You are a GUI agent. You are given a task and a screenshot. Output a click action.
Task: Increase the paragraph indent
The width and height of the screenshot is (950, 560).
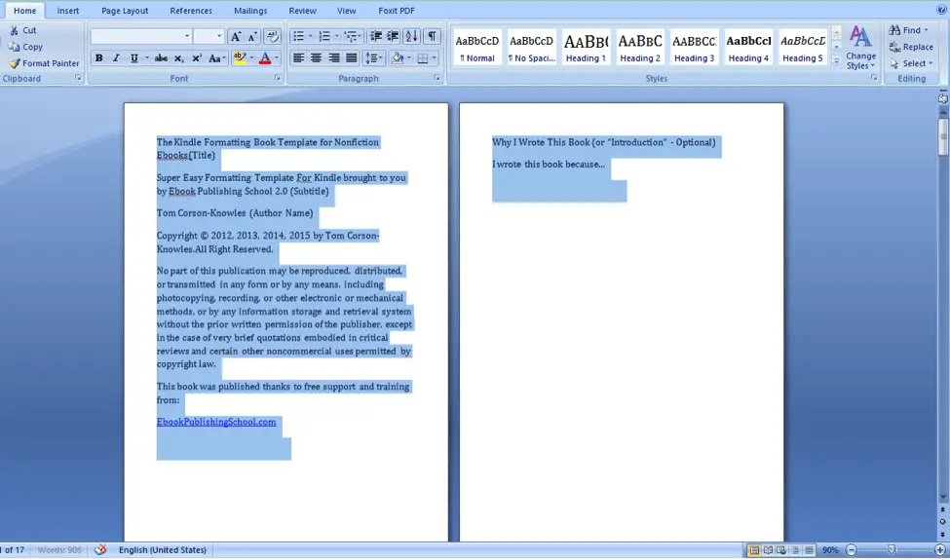pyautogui.click(x=393, y=36)
